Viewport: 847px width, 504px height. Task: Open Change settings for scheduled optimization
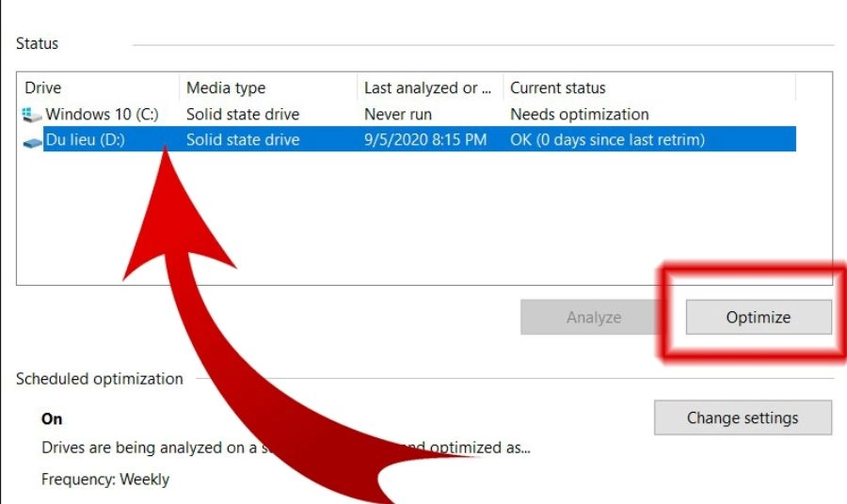coord(743,417)
